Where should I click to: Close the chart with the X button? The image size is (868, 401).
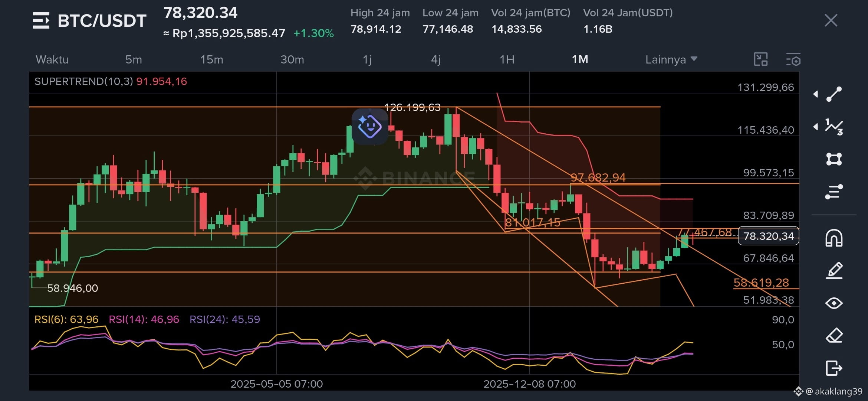click(x=831, y=20)
